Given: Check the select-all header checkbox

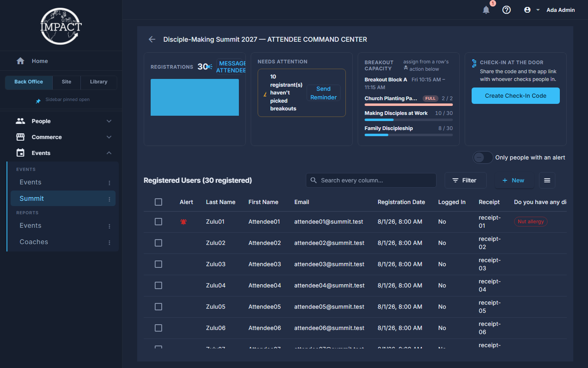Looking at the screenshot, I should 158,202.
